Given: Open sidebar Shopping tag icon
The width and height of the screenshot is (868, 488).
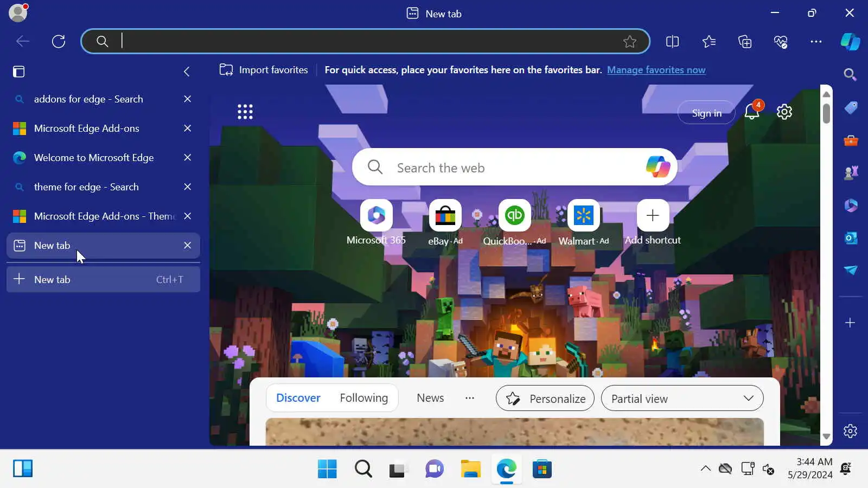Looking at the screenshot, I should [851, 108].
